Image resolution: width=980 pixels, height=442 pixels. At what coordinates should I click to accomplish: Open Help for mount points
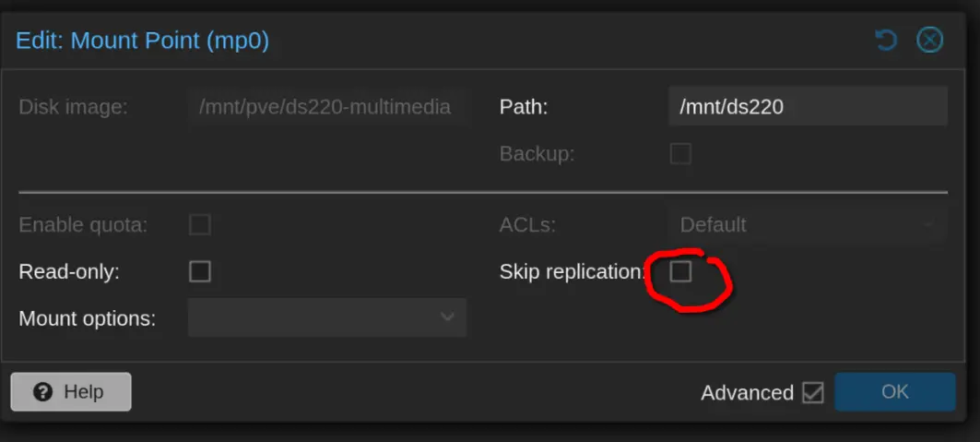71,392
